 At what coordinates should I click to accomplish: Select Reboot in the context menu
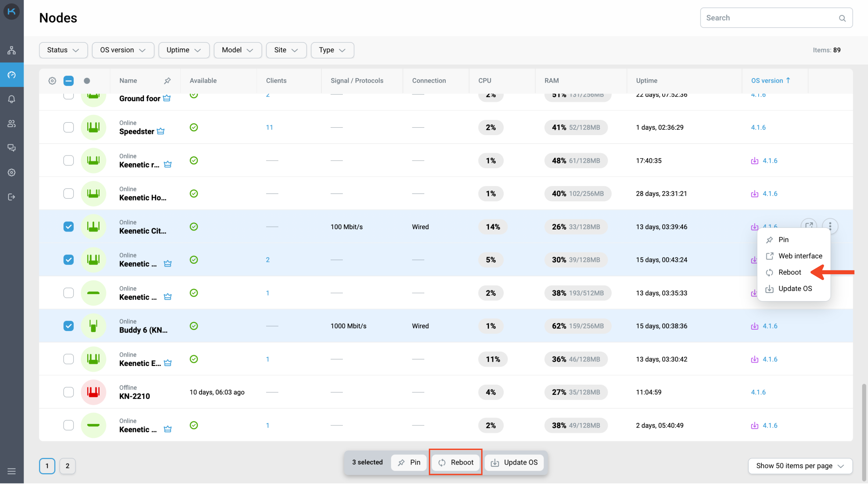(x=789, y=272)
